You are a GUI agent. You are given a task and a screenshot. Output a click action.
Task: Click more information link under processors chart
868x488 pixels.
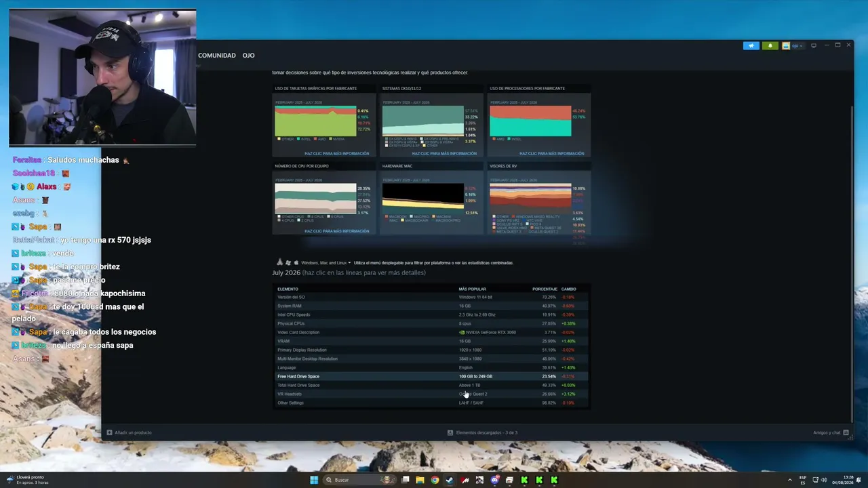coord(552,154)
